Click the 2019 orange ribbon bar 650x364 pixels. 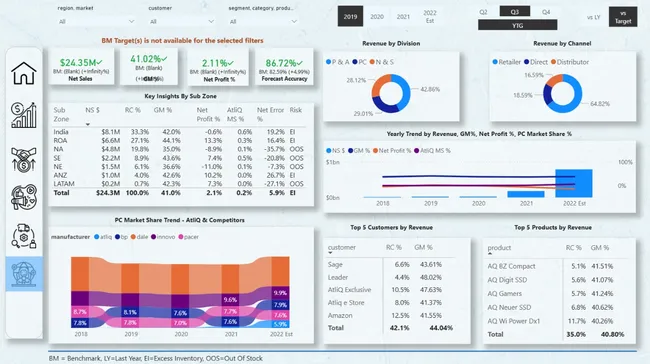(130, 278)
